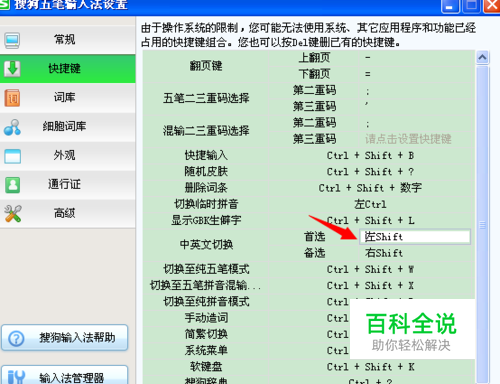Click the green download-arrow icon beside 快捷键

coord(12,69)
